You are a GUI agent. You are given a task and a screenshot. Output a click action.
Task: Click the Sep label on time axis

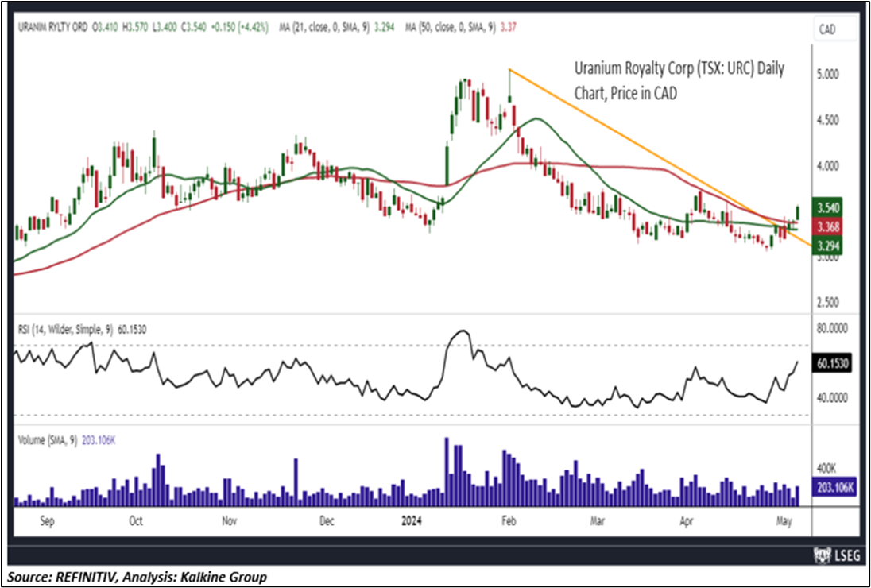click(48, 522)
